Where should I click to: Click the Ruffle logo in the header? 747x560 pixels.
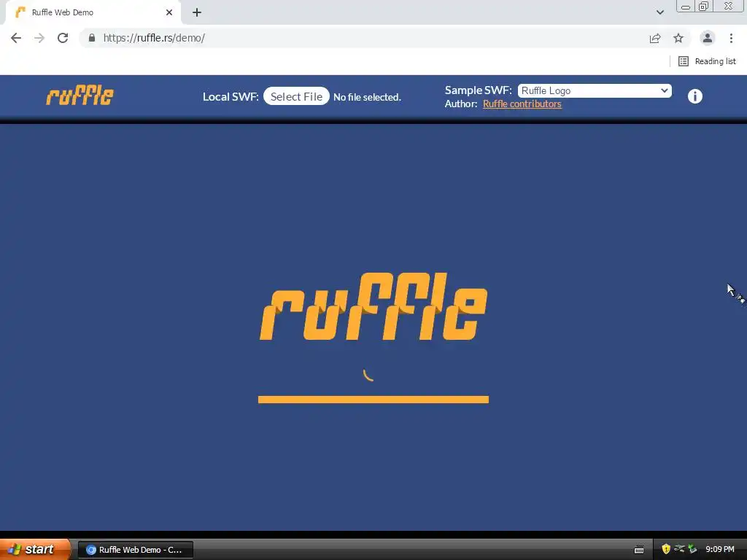pos(80,96)
